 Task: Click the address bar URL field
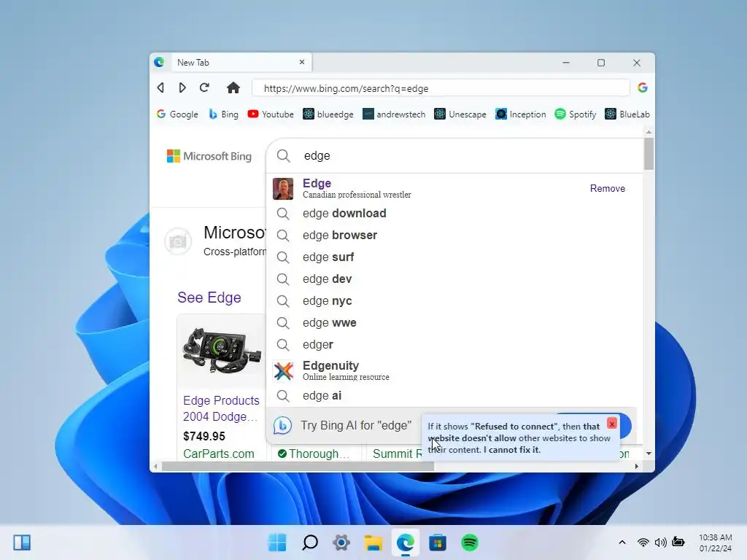pyautogui.click(x=441, y=88)
